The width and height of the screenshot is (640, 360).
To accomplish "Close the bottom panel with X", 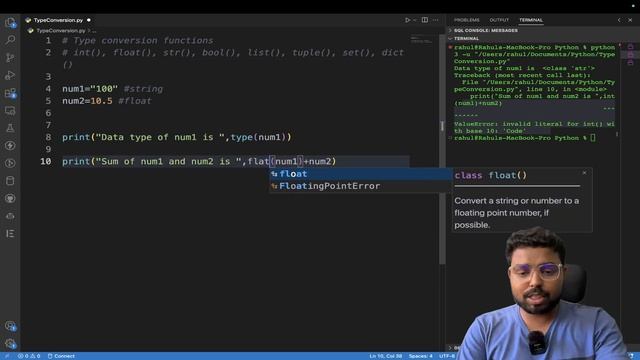I will pos(630,20).
